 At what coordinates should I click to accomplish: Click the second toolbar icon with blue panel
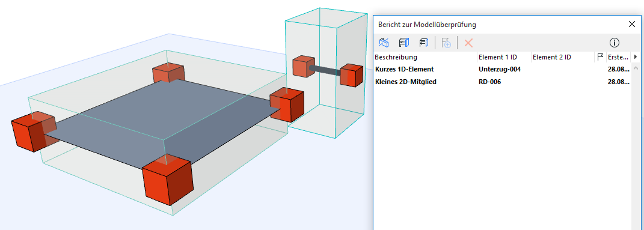coord(404,42)
